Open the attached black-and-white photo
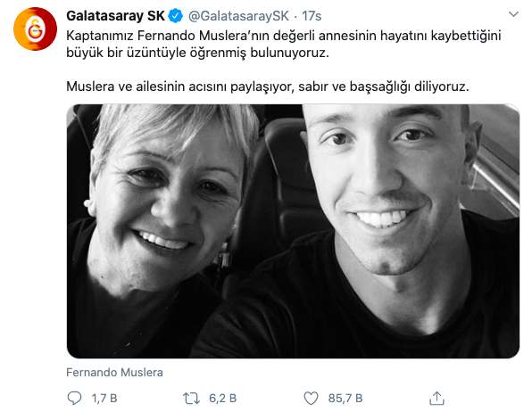 [x=293, y=231]
